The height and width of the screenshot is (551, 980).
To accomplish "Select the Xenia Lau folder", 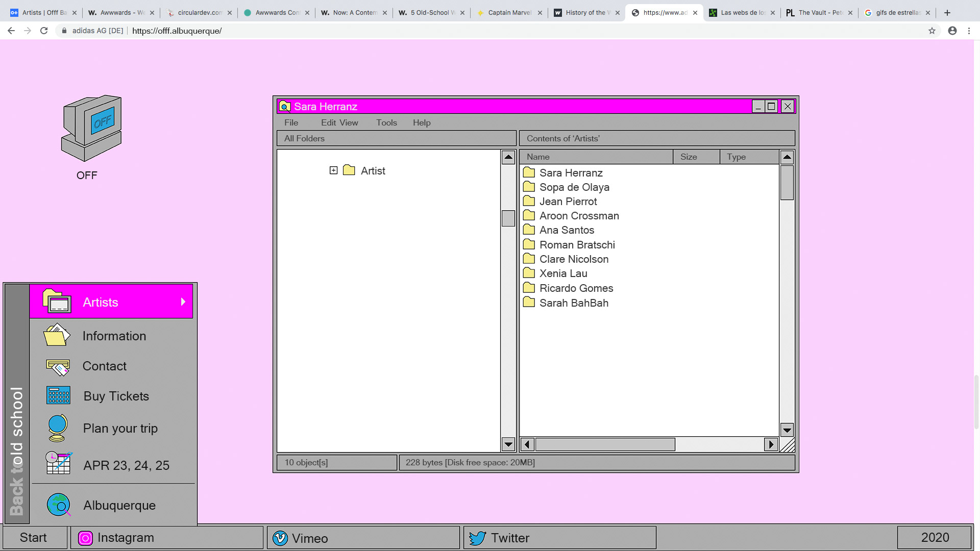I will point(563,273).
